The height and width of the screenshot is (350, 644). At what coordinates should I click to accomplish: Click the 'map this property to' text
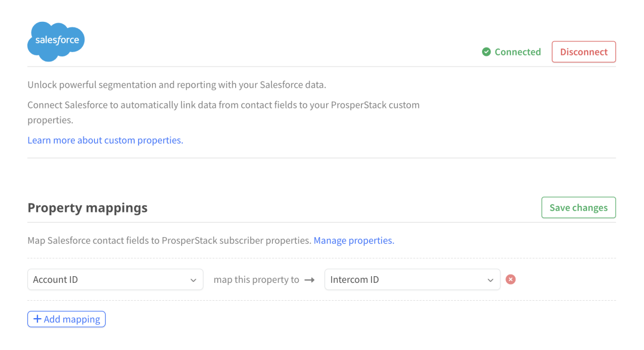pos(256,280)
